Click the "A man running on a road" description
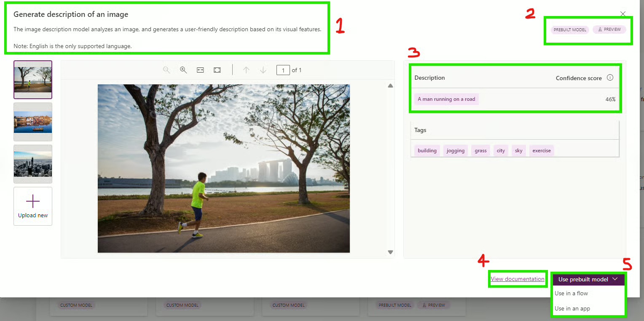This screenshot has height=321, width=644. coord(446,99)
